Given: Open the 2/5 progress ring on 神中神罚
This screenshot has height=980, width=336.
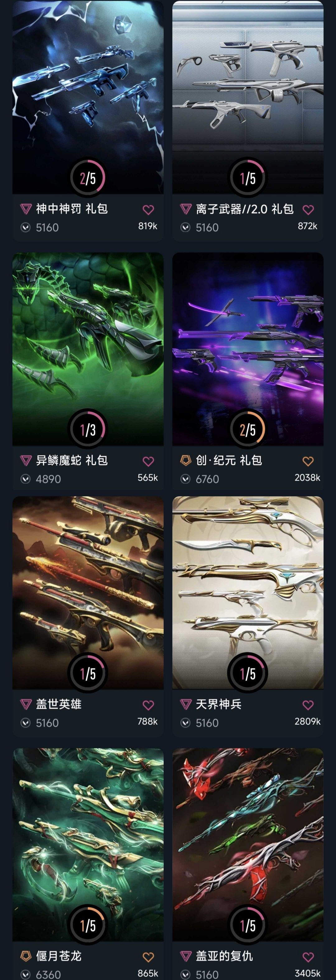Looking at the screenshot, I should point(87,178).
